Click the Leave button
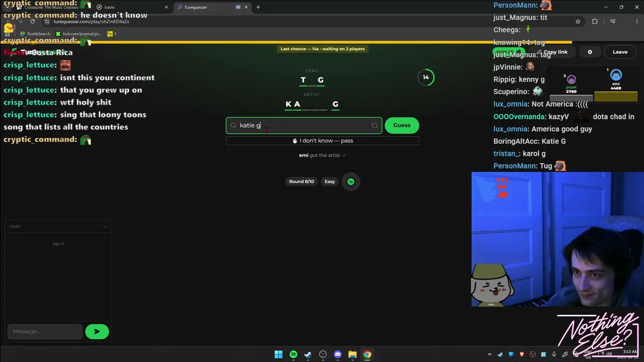Screen dimensions: 644x362 click(620, 52)
